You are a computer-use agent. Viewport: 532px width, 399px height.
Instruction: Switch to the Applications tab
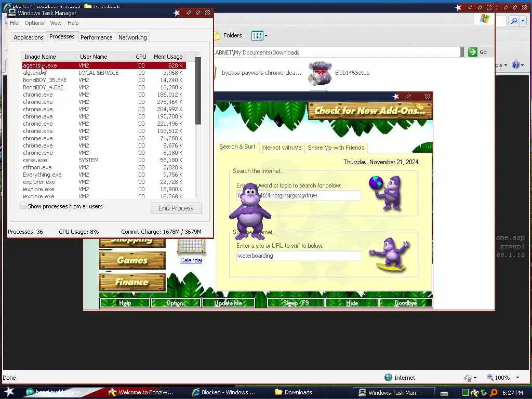click(x=29, y=37)
